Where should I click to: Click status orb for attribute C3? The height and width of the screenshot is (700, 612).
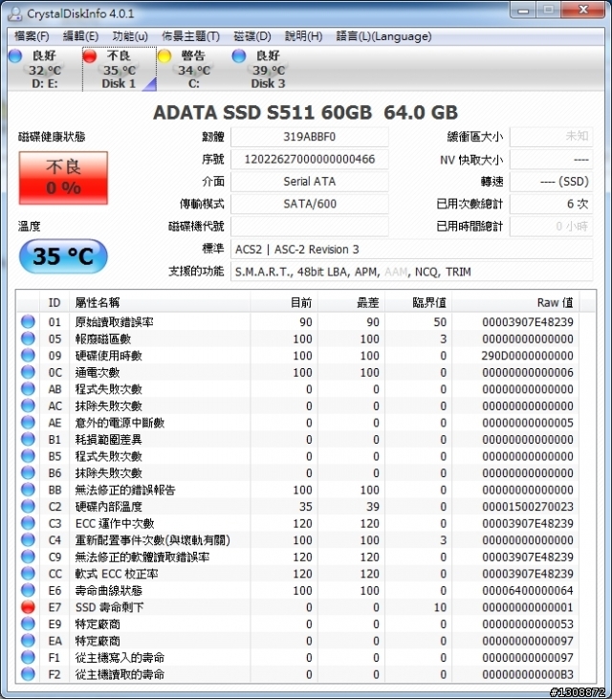click(28, 523)
